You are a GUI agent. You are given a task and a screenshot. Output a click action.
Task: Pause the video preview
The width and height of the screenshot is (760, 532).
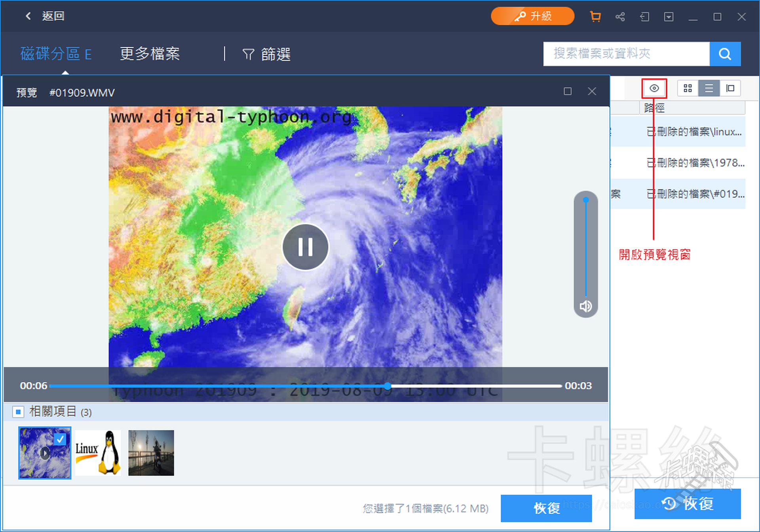tap(305, 247)
